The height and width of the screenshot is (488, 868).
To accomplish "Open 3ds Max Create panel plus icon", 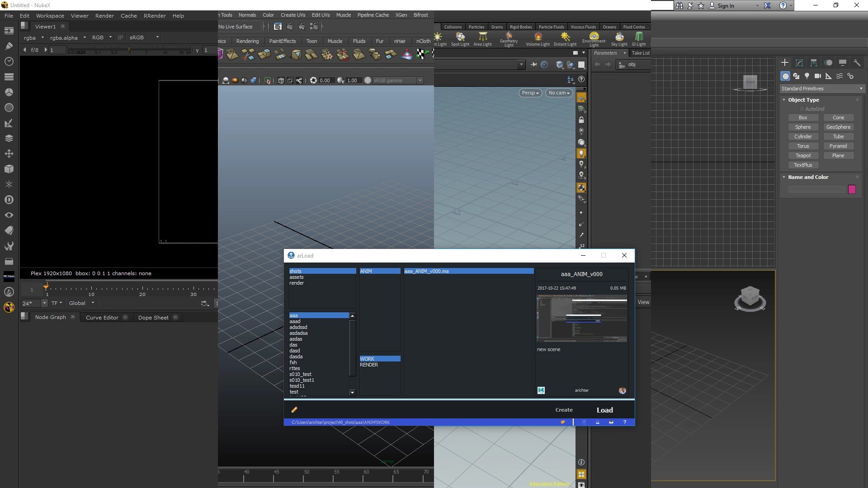I will 785,63.
